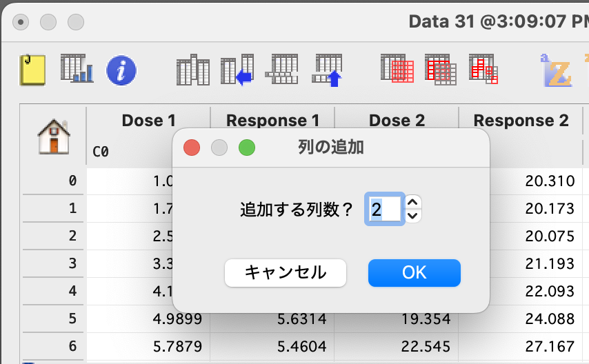
Task: Click the red grid table icon
Action: [x=441, y=70]
